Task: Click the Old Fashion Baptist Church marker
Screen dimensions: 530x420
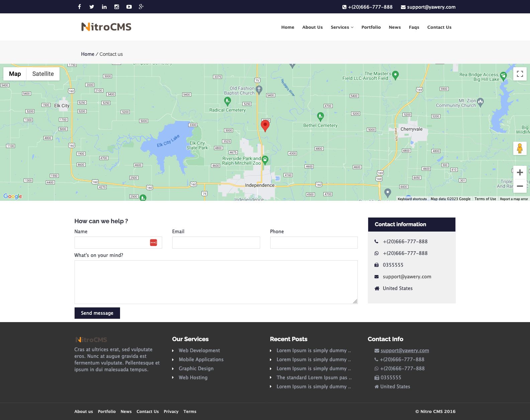Action: pos(259,89)
